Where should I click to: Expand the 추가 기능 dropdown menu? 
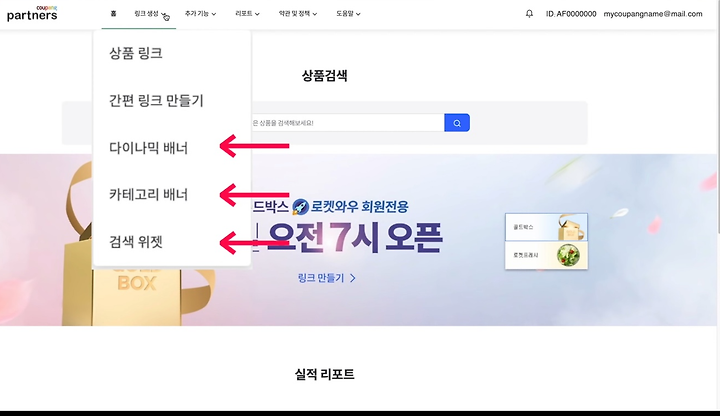point(200,14)
